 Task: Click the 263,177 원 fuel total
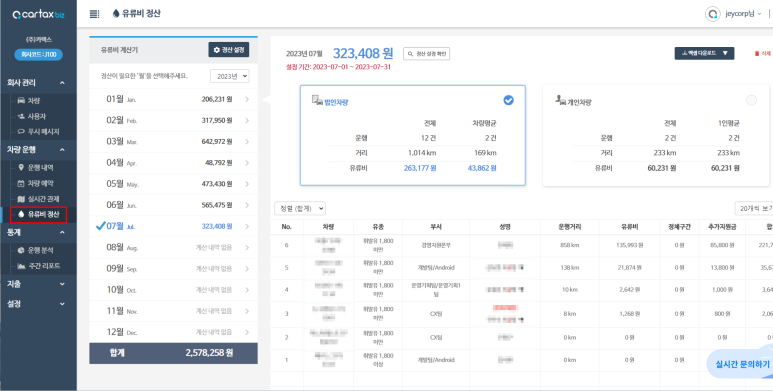[420, 168]
